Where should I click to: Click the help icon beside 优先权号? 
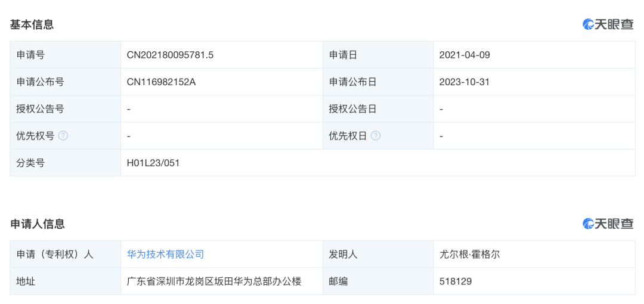coord(63,135)
